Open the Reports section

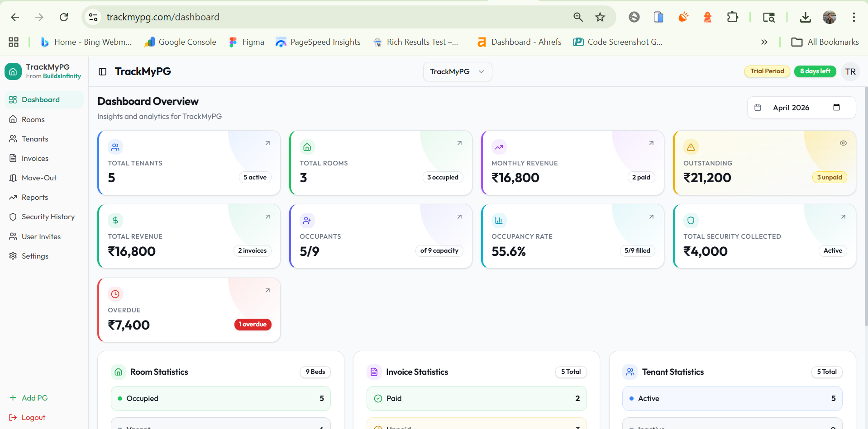35,197
